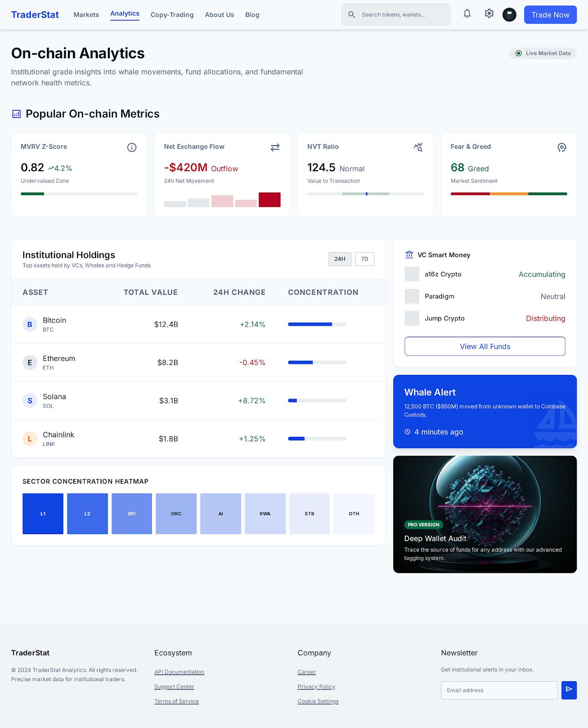588x728 pixels.
Task: Click the Ethereum concentration bar
Action: 317,363
